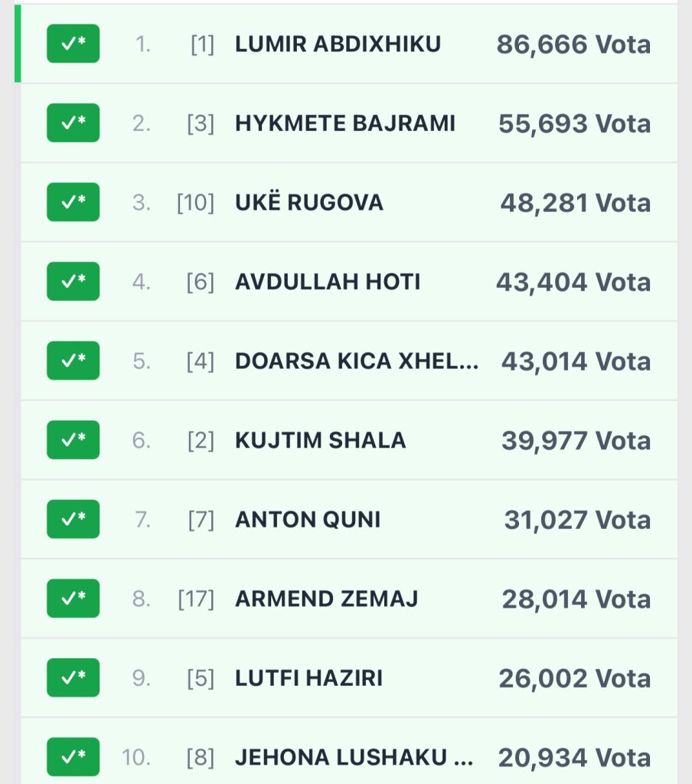Click the checkmark badge next to Anton Quni
The width and height of the screenshot is (692, 784).
pyautogui.click(x=73, y=519)
